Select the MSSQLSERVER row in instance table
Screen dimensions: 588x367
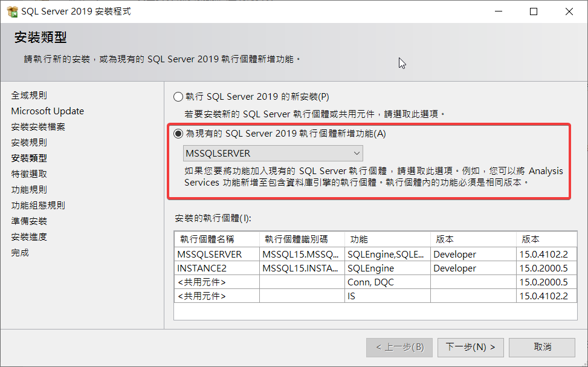[210, 254]
